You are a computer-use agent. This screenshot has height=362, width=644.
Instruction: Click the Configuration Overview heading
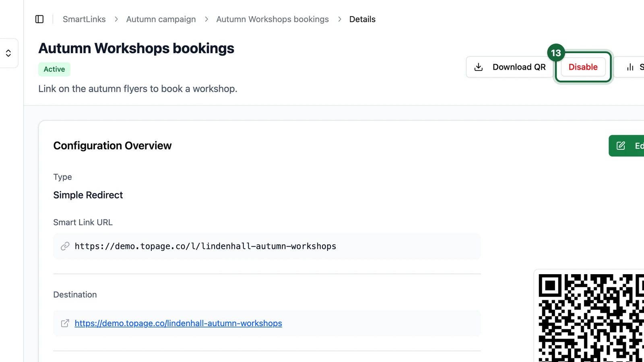[112, 145]
